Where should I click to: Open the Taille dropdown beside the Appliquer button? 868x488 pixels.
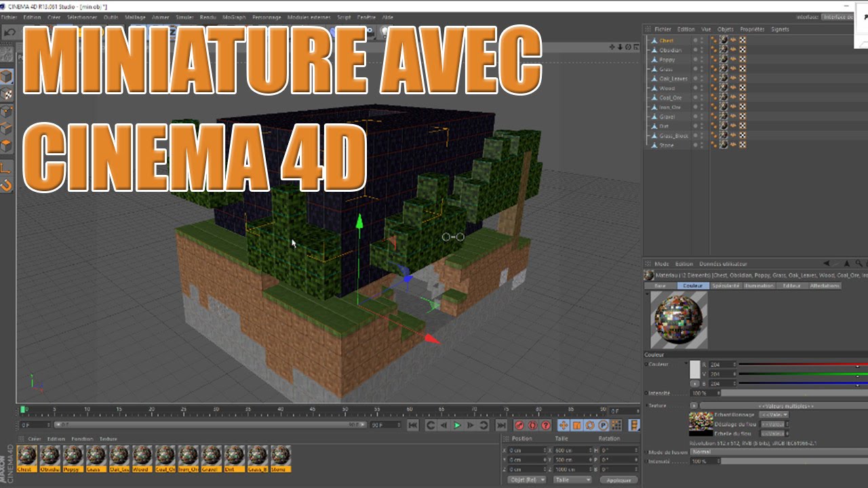[x=572, y=480]
